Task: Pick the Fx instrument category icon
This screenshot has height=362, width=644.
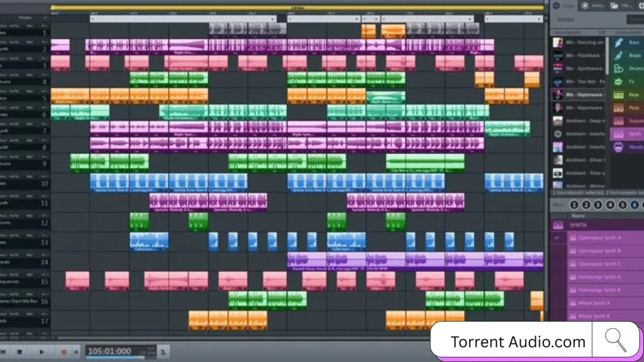Action: (x=619, y=82)
